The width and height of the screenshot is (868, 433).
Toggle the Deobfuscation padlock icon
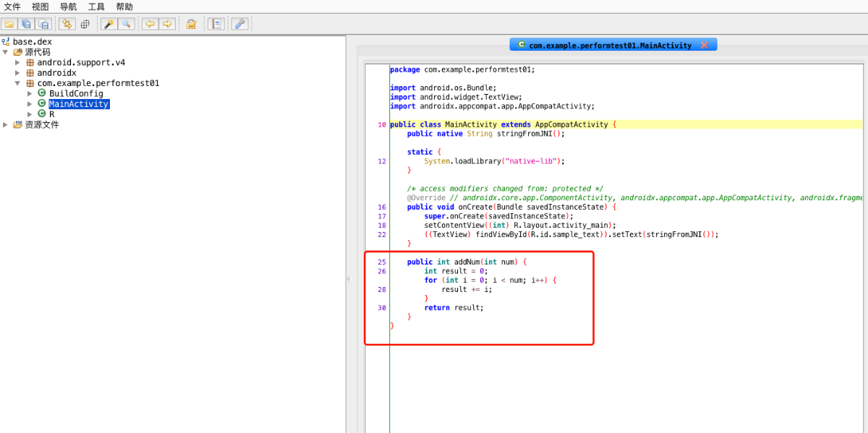[x=191, y=24]
